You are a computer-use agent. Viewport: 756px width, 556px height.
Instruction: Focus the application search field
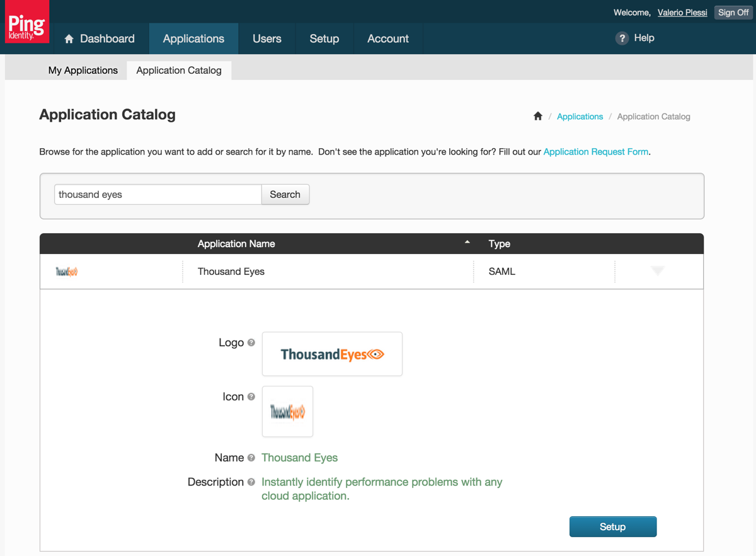click(x=157, y=194)
